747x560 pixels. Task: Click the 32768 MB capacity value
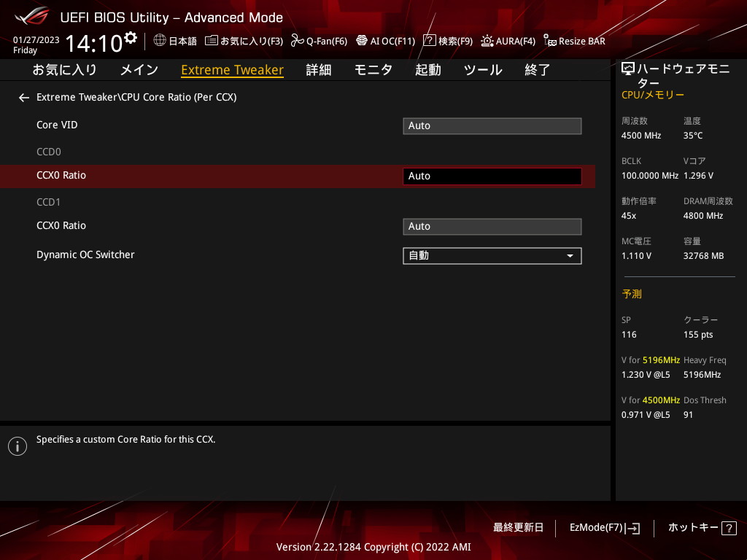pyautogui.click(x=703, y=256)
